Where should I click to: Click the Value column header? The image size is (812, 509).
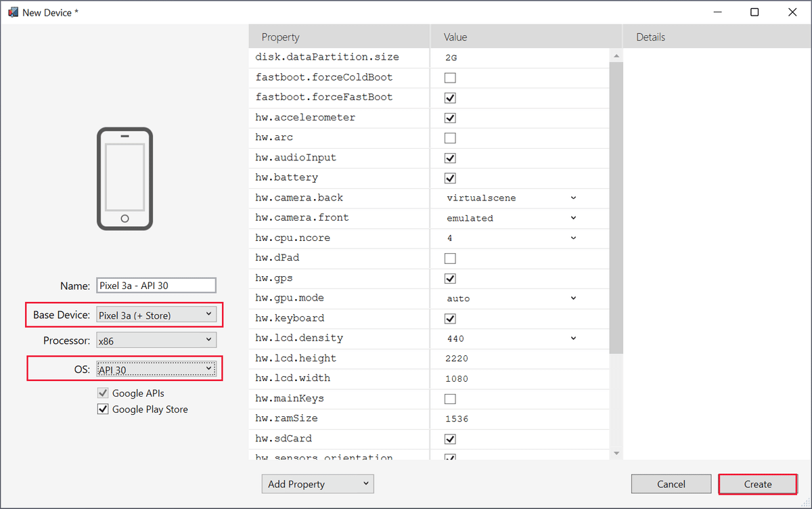525,37
